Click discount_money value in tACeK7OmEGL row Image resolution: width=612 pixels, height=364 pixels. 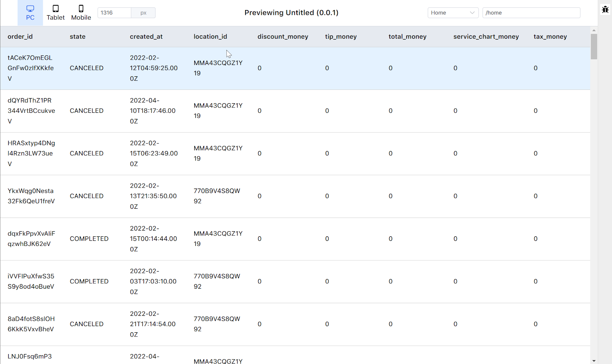[260, 68]
